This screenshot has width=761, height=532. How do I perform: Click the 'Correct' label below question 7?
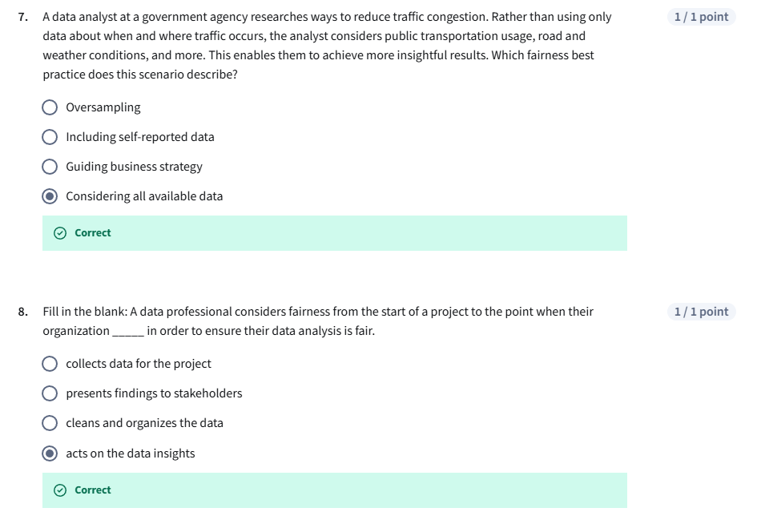[93, 233]
